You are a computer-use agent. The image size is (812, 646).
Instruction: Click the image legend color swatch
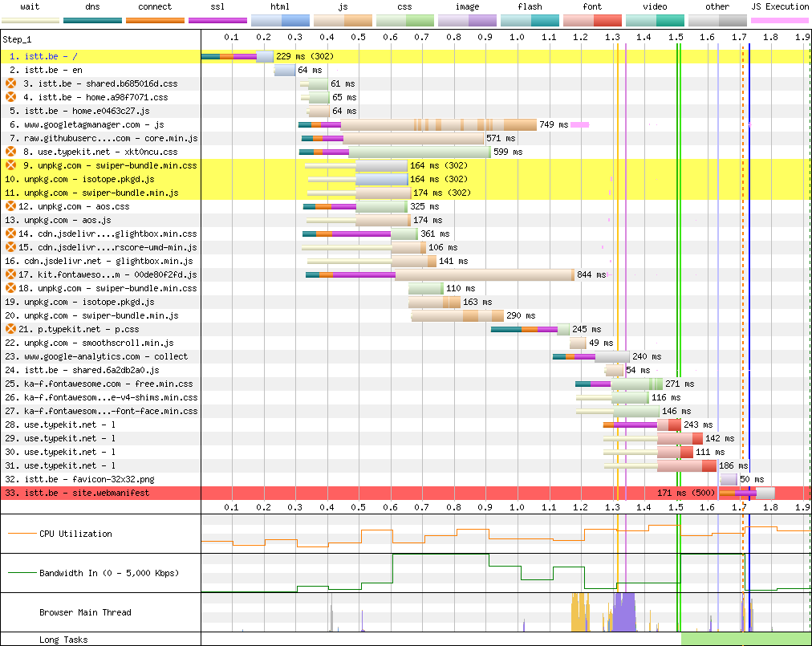point(468,21)
